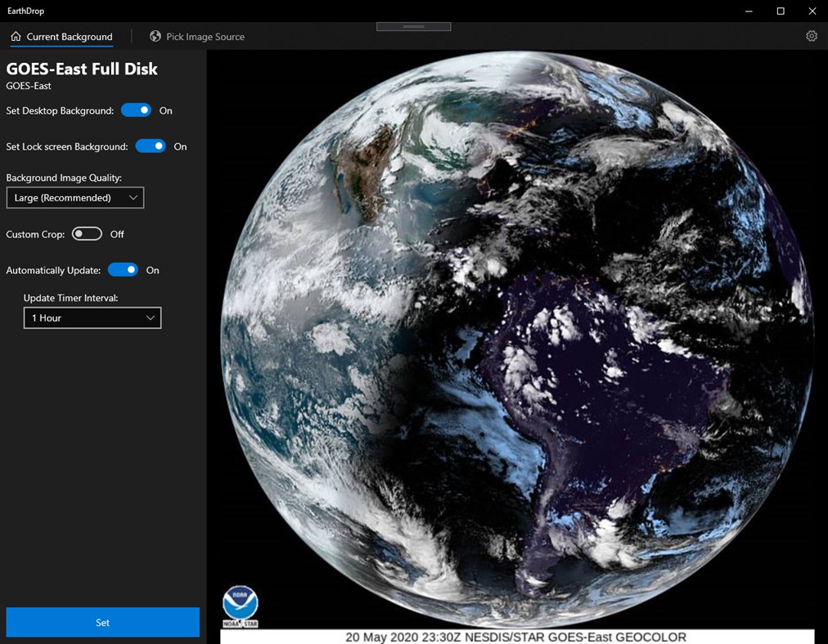Viewport: 828px width, 644px height.
Task: Minimize the EarthDrop window
Action: coord(747,11)
